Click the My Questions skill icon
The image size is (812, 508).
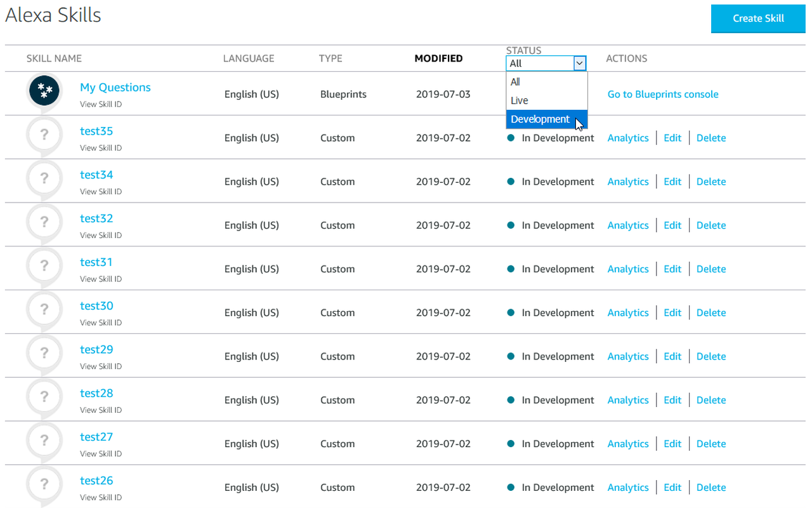coord(44,92)
